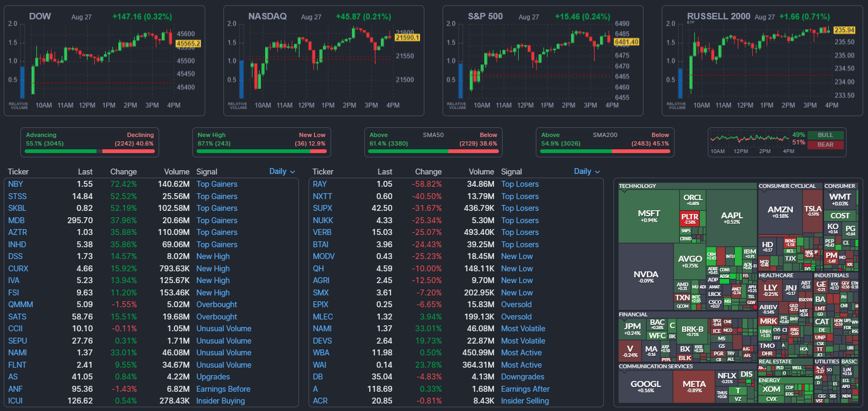Sort right table by Last column
868x411 pixels.
pyautogui.click(x=385, y=172)
